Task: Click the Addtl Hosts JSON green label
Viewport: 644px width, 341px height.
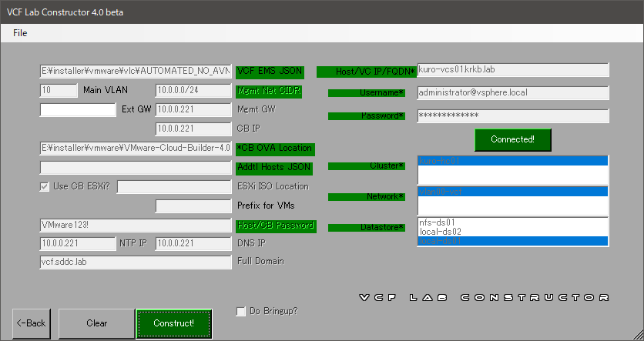Action: click(275, 167)
